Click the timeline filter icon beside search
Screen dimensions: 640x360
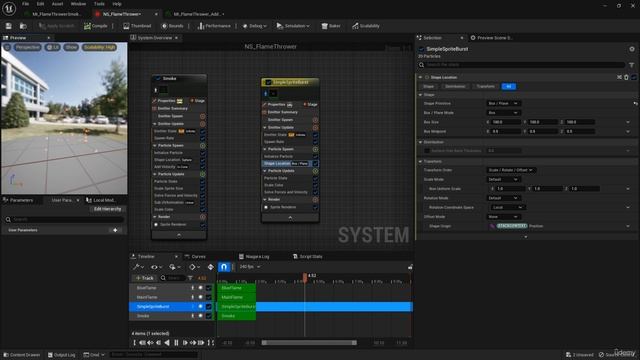tap(190, 278)
